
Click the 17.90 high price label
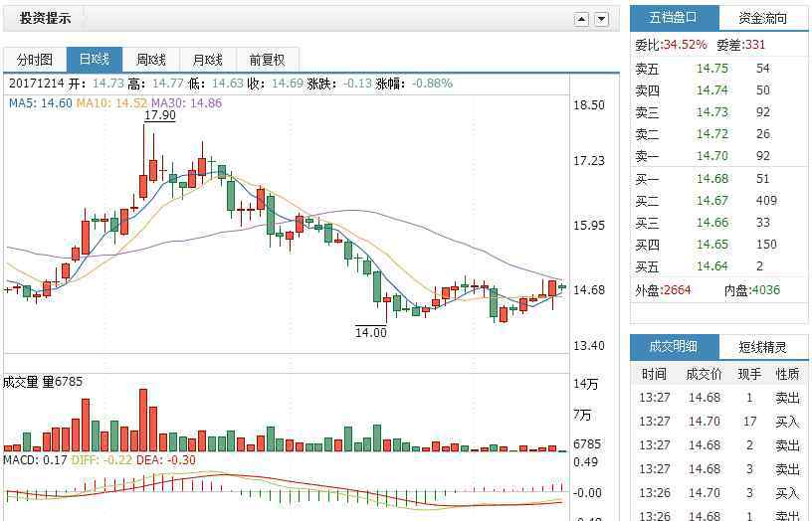coord(160,115)
